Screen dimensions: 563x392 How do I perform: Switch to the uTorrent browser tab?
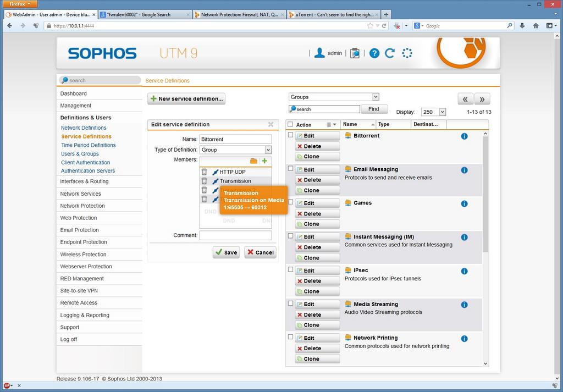coord(334,15)
